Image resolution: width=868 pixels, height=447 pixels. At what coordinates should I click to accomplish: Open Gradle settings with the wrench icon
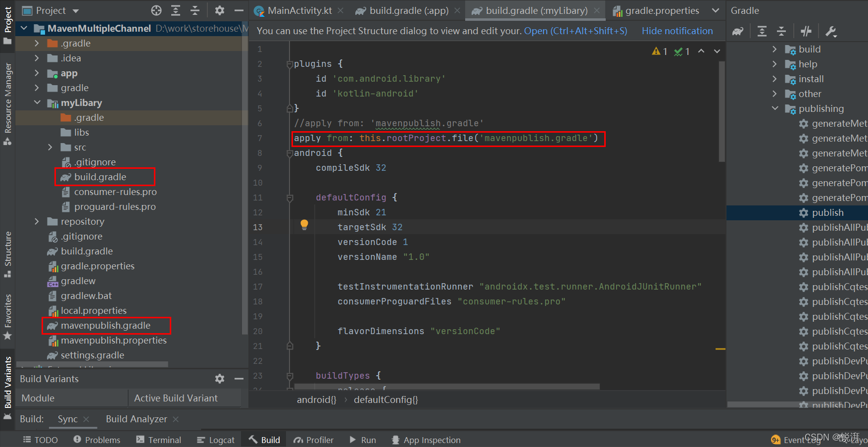click(x=831, y=31)
